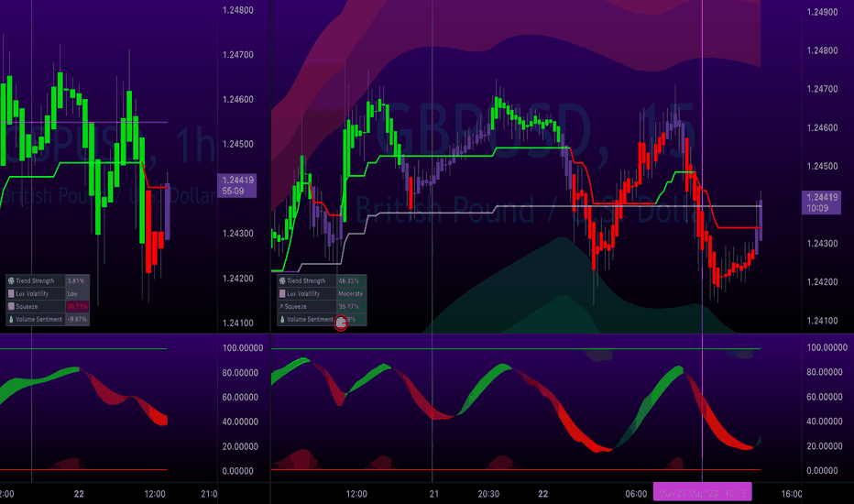Click 1.24200 on the right chart price axis
Image resolution: width=854 pixels, height=504 pixels.
pyautogui.click(x=823, y=281)
